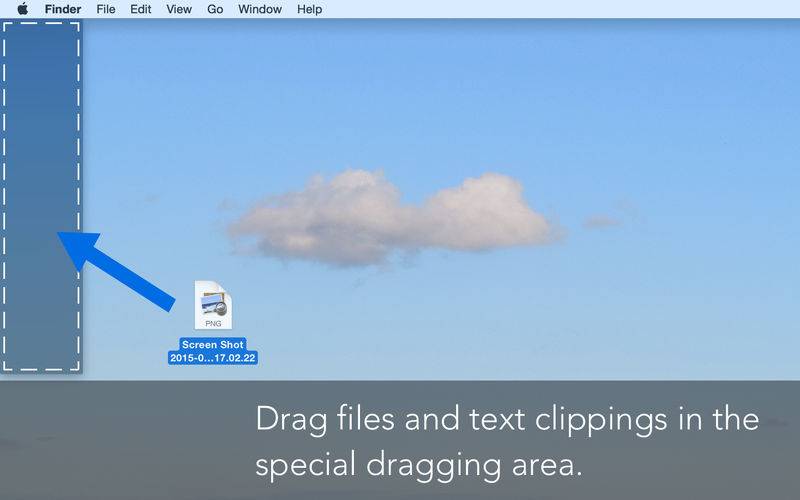This screenshot has width=800, height=500.
Task: Open the View menu
Action: coord(179,9)
